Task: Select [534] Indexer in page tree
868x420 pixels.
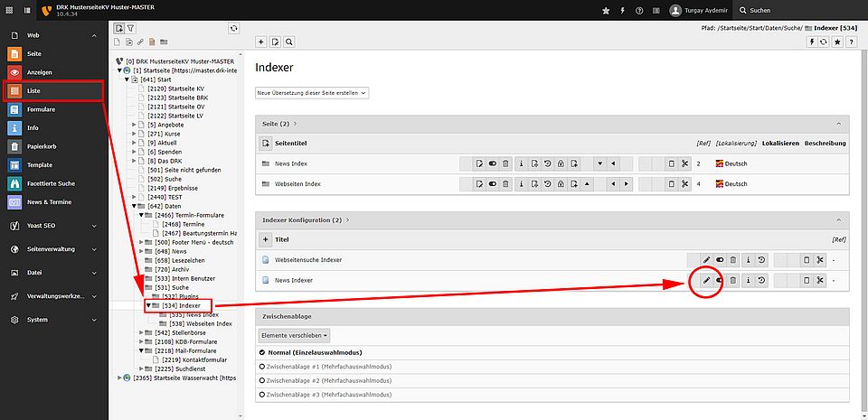Action: click(181, 305)
